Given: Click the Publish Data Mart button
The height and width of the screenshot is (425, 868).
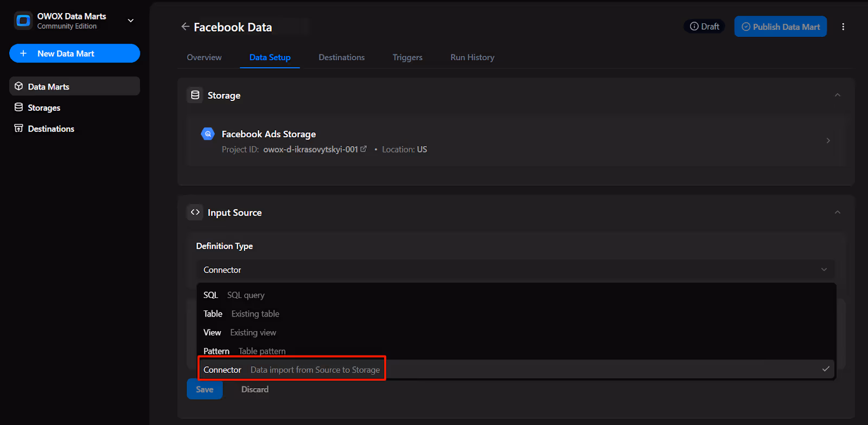Looking at the screenshot, I should pos(781,27).
